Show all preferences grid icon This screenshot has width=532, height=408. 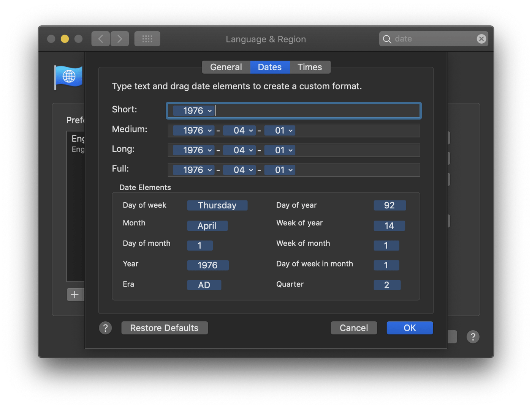[x=147, y=39]
